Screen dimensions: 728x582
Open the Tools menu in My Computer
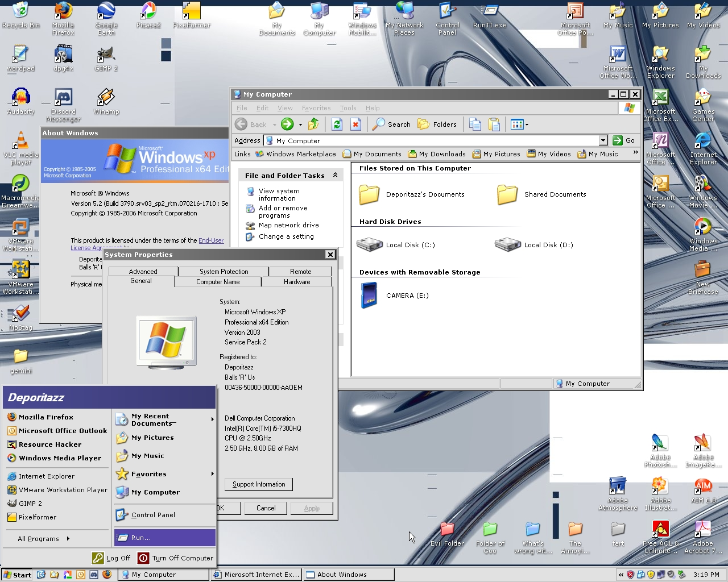click(x=348, y=108)
